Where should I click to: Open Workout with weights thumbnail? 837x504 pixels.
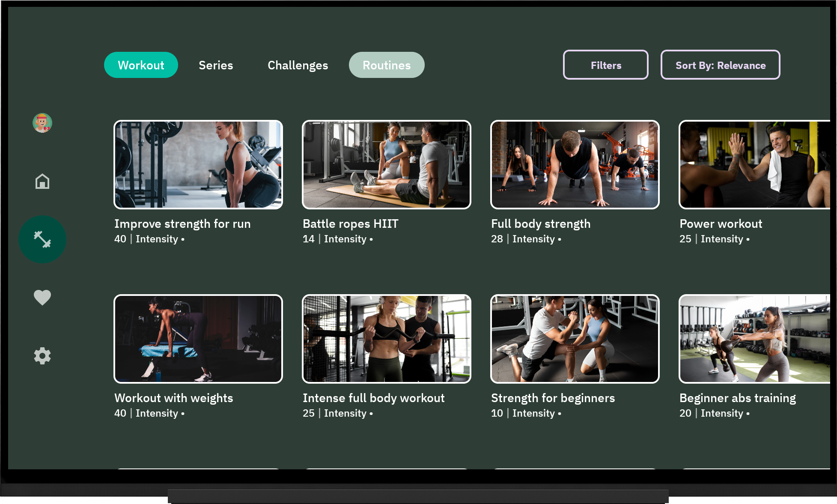coord(198,339)
